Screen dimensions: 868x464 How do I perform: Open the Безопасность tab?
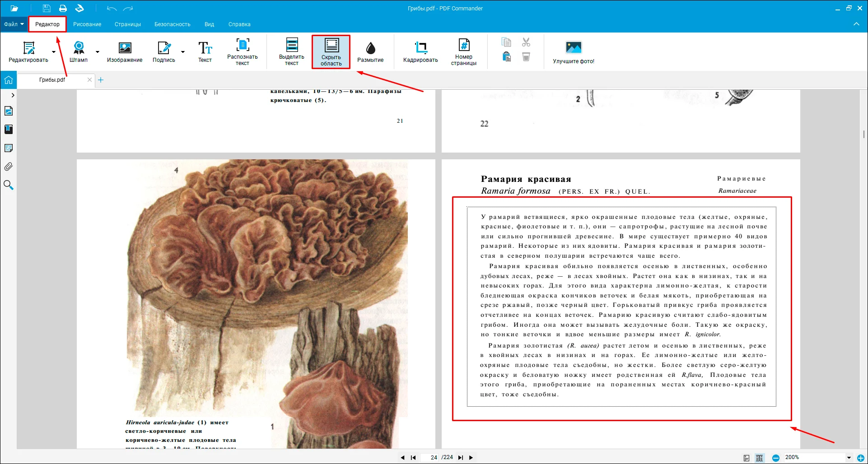pyautogui.click(x=173, y=24)
